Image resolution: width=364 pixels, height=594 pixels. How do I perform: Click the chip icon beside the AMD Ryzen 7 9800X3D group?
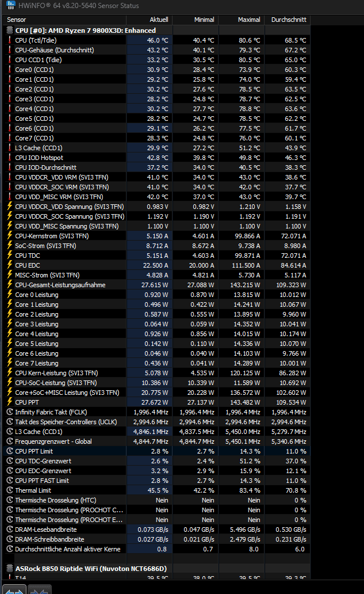pos(10,31)
